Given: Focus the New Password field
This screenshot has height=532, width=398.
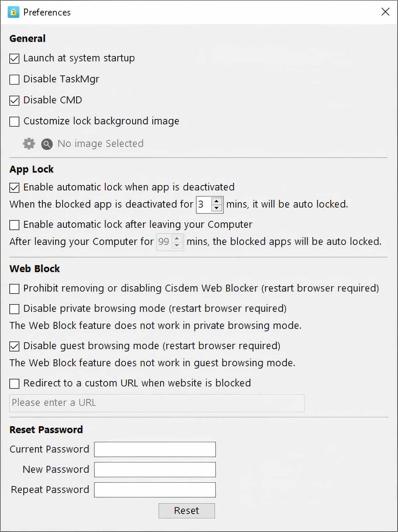Looking at the screenshot, I should tap(155, 470).
